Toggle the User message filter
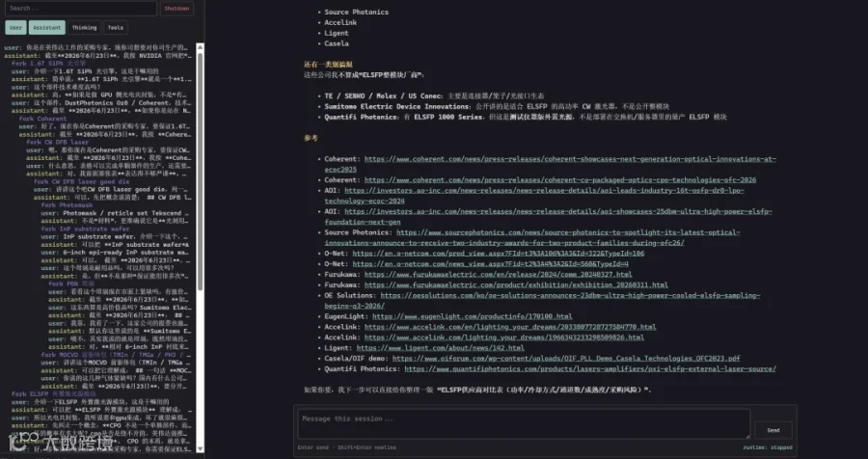This screenshot has width=868, height=459. pos(15,28)
